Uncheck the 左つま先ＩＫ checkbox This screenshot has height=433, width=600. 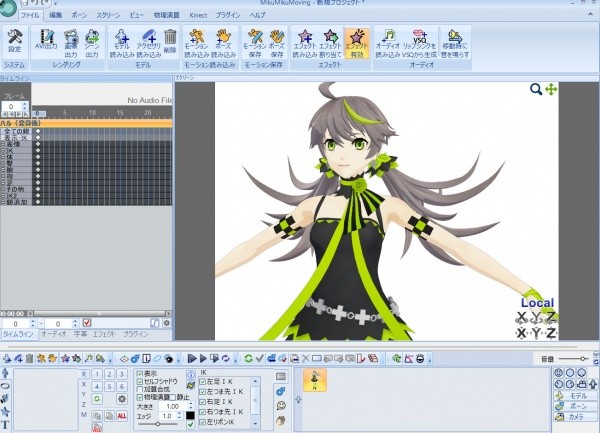click(203, 392)
